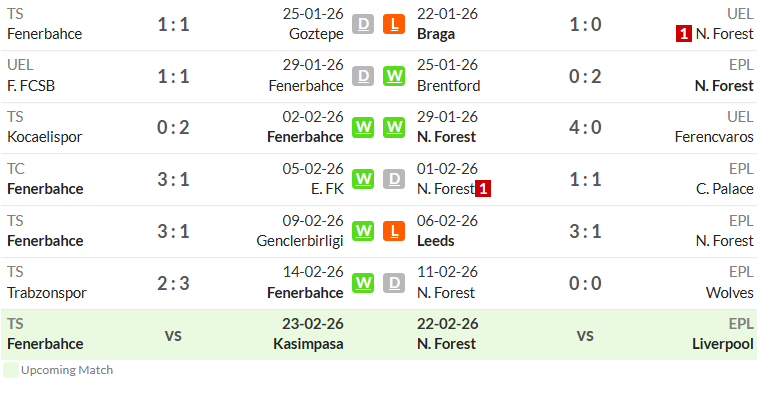This screenshot has height=401, width=757.
Task: Click the Leeds 3:1 score
Action: click(585, 231)
